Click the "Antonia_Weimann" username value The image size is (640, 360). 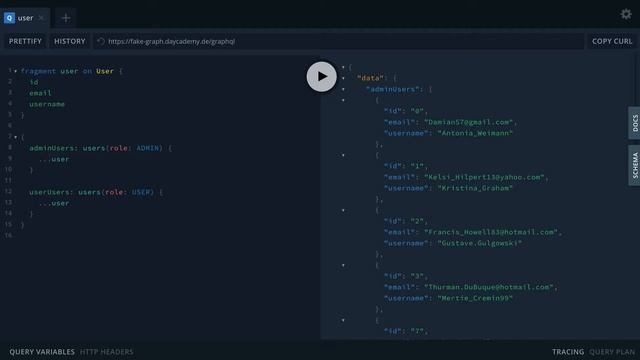(475, 133)
